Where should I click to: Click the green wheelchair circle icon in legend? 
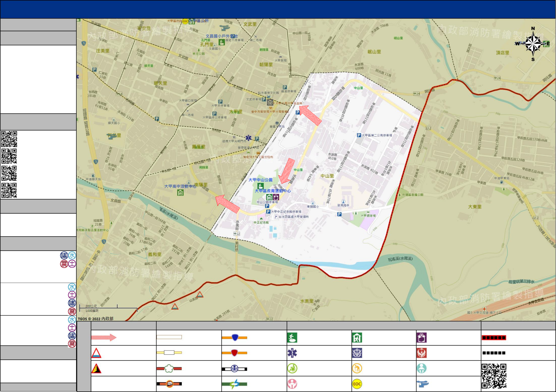coord(292,369)
